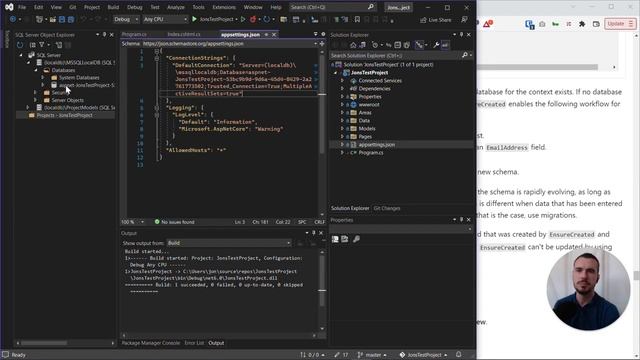Open the Debug configuration dropdown
Viewport: 640px width, 360px height.
pos(126,19)
